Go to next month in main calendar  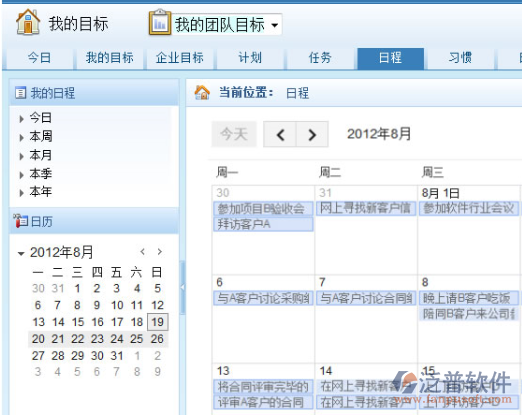coord(312,135)
